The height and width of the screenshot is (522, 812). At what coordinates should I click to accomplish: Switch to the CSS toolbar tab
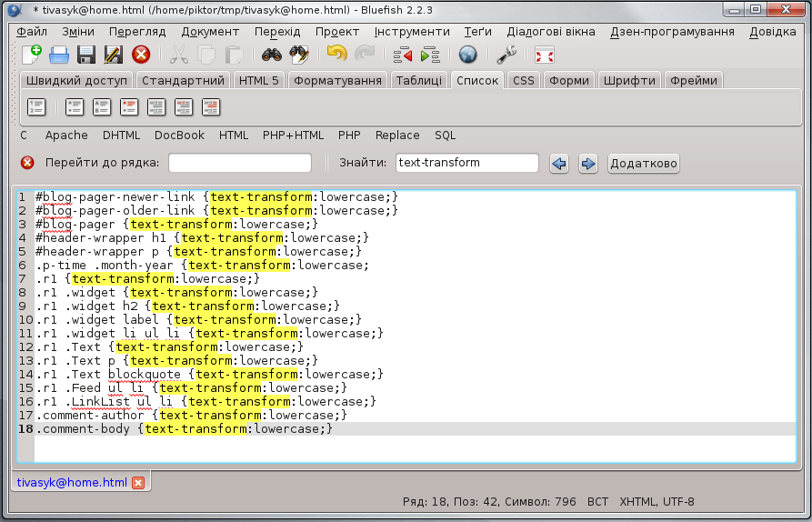tap(523, 81)
